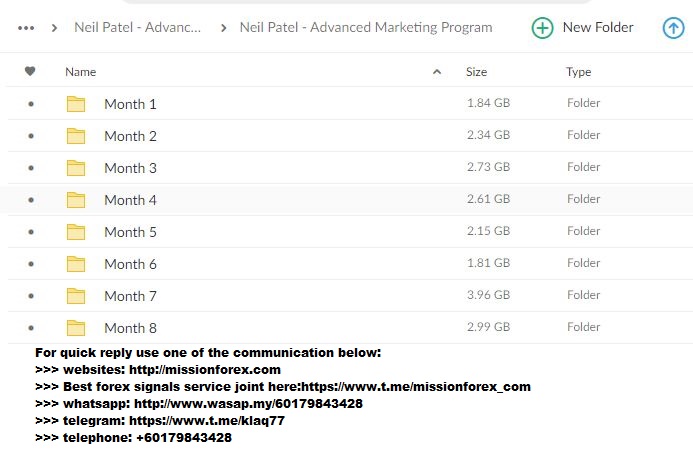Toggle the favorite dot for Month 2
Image resolution: width=693 pixels, height=464 pixels.
click(31, 136)
